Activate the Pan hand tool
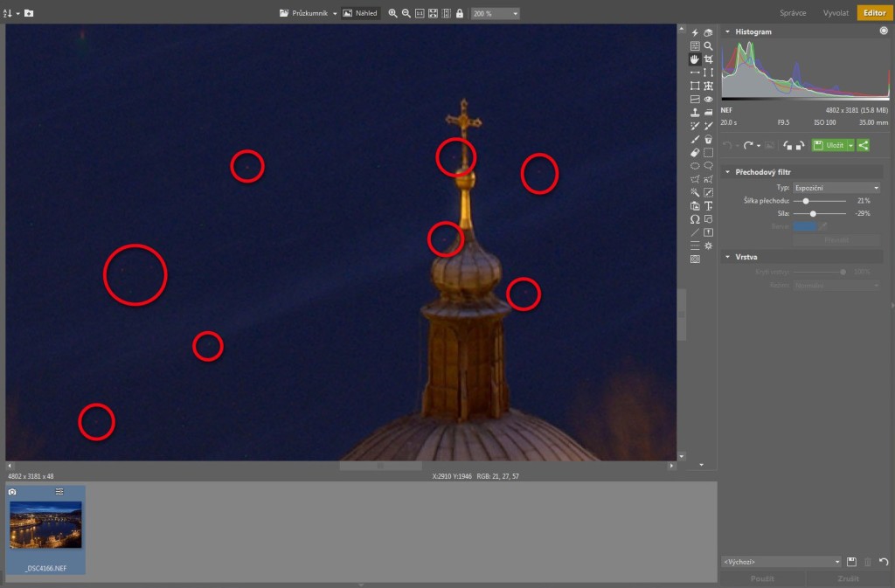 tap(695, 59)
